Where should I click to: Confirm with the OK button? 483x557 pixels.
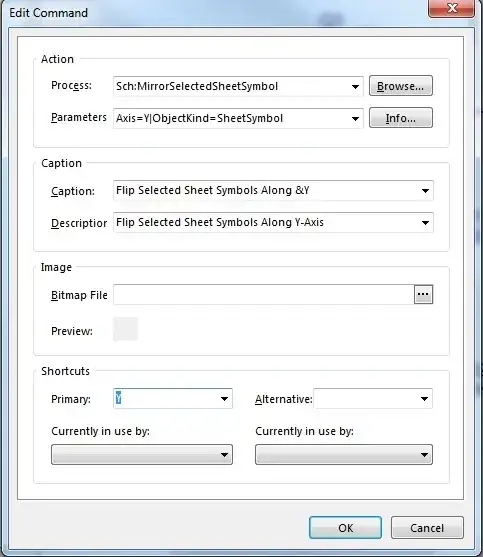tap(346, 528)
